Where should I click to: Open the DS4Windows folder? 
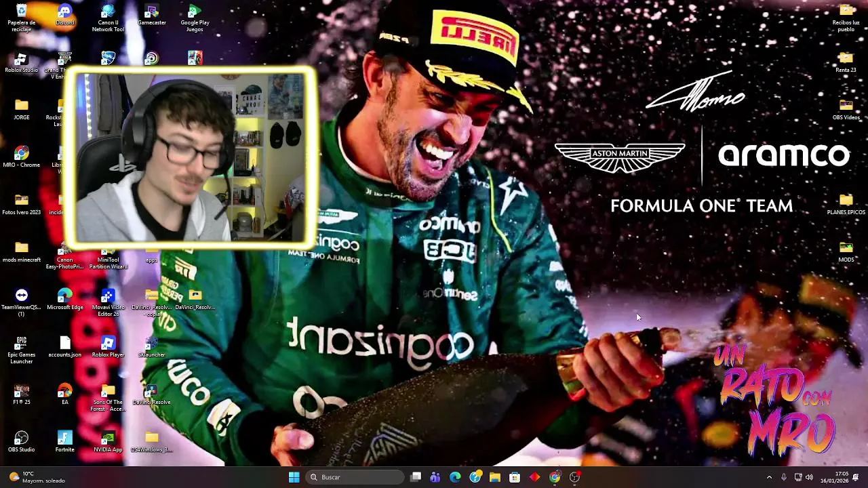click(152, 442)
